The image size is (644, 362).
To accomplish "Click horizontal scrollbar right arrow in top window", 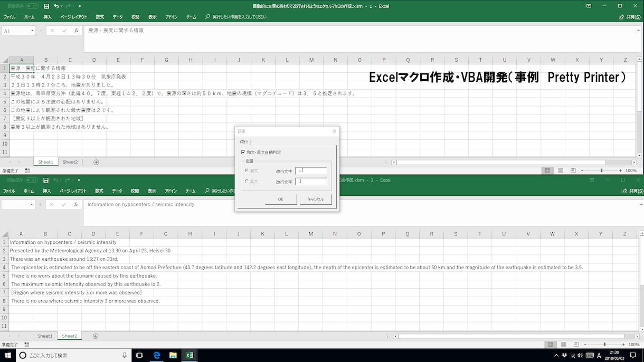I will coord(634,163).
